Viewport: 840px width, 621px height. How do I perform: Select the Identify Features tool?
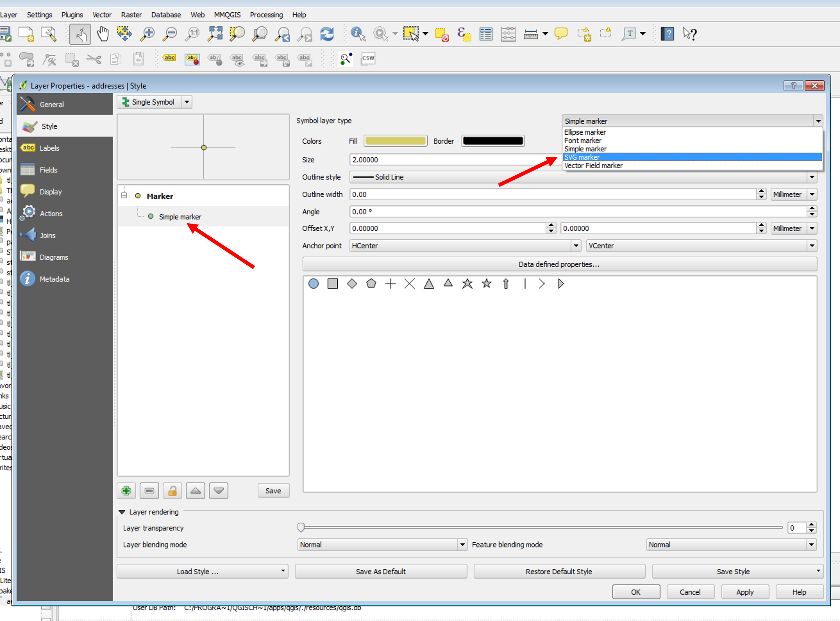coord(358,34)
